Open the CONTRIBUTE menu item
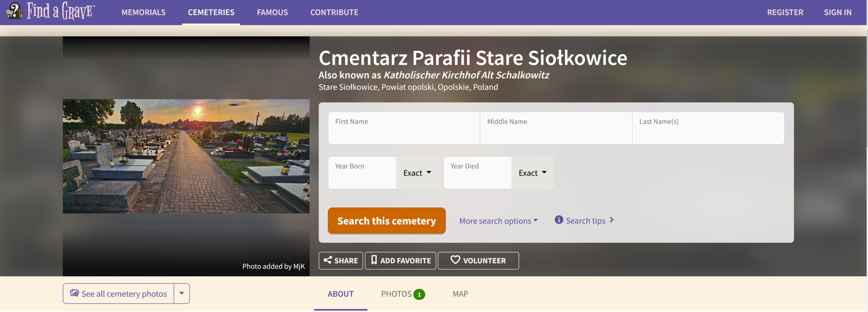 334,12
